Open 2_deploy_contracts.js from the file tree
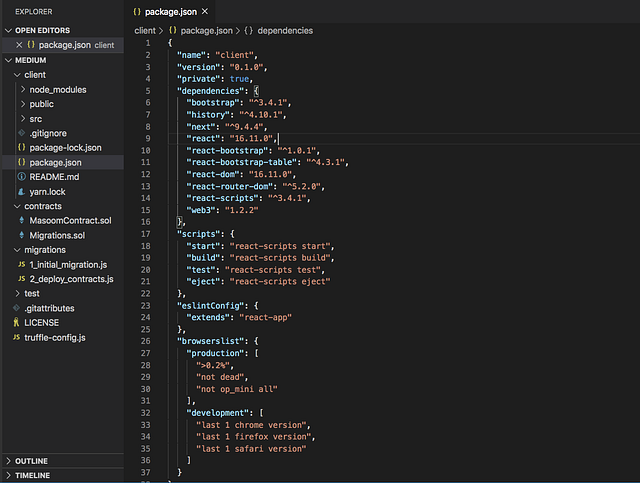640x483 pixels. 70,279
